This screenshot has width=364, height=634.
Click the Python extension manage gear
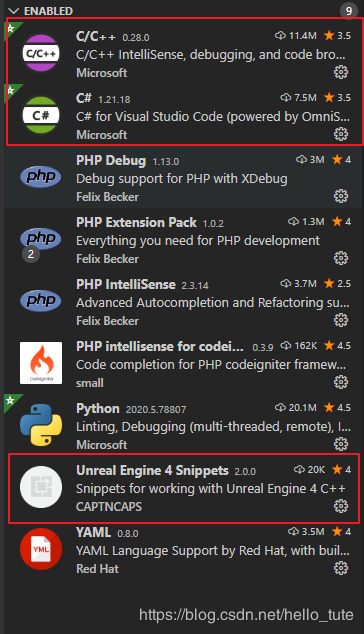coord(341,444)
